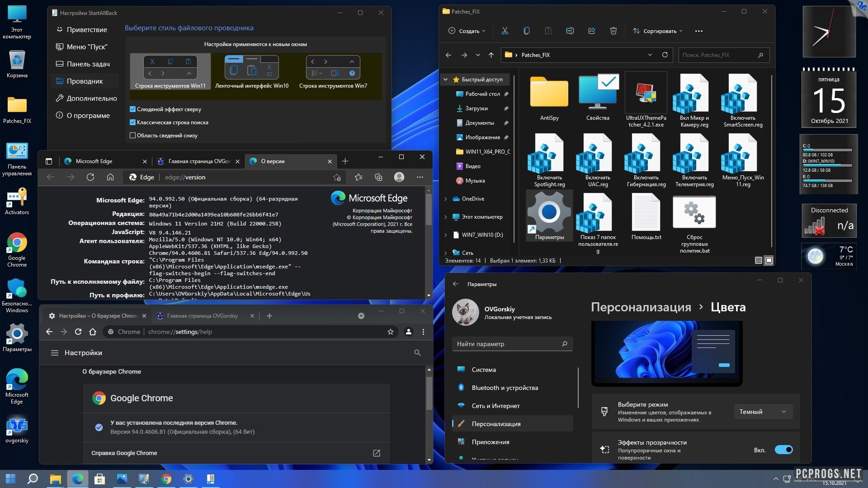Screen dimensions: 868x488
Task: Enable the 'Область сведений снизу' checkbox
Action: (x=132, y=136)
